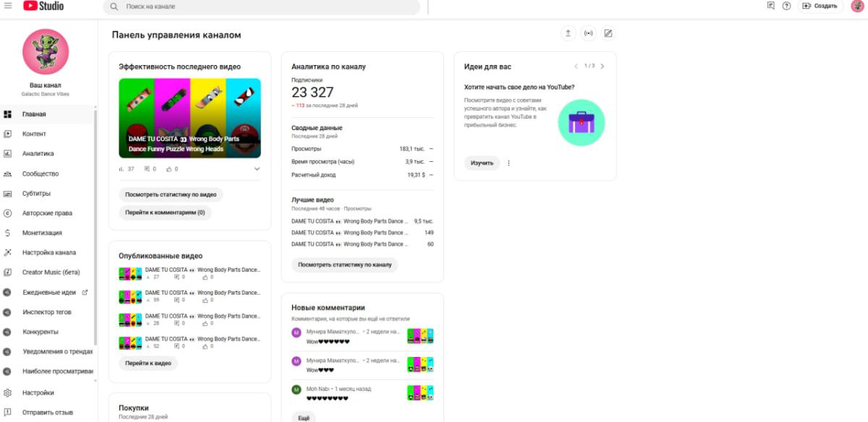Viewport: 868px width, 422px height.
Task: Click the Время просмотра 3,9 тыс. value
Action: pos(414,162)
